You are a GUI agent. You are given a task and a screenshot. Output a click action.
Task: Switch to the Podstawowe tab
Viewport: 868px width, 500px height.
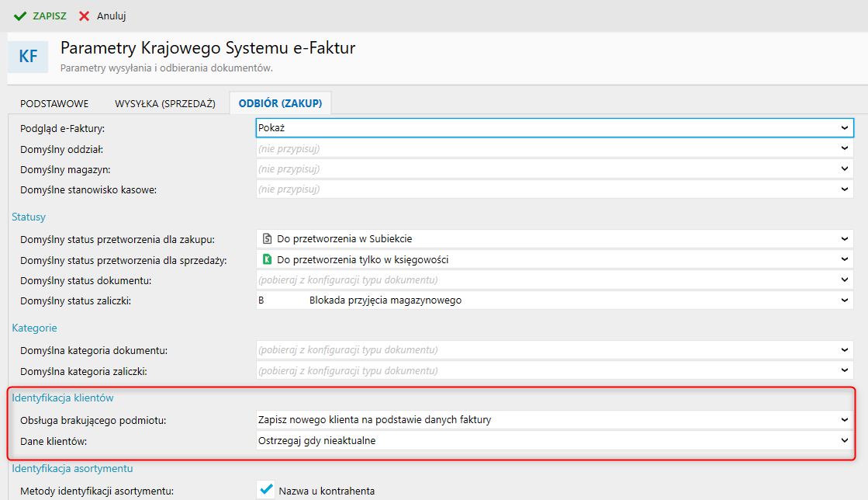click(x=54, y=103)
